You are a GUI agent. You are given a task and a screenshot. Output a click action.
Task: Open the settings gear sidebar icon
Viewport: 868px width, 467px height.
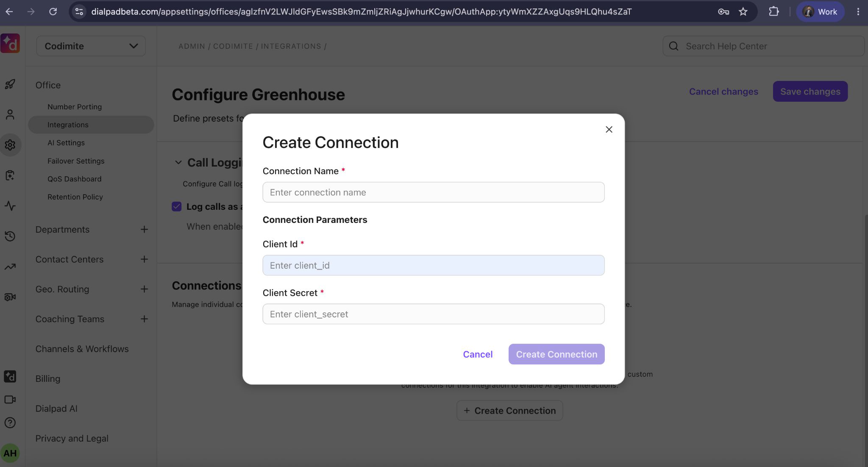(x=10, y=145)
